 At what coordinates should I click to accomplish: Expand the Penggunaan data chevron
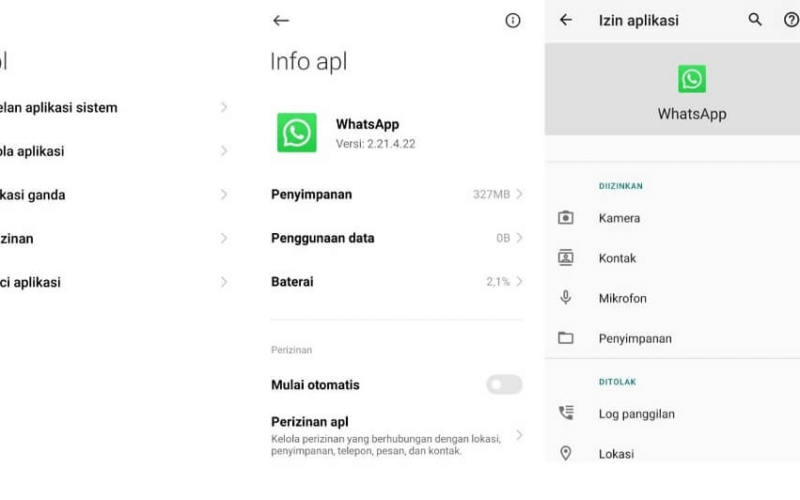(519, 238)
